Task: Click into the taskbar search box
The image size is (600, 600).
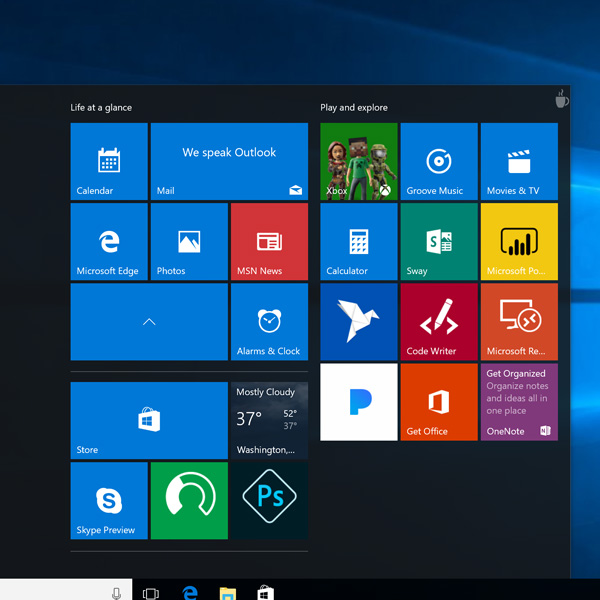Action: (66, 589)
